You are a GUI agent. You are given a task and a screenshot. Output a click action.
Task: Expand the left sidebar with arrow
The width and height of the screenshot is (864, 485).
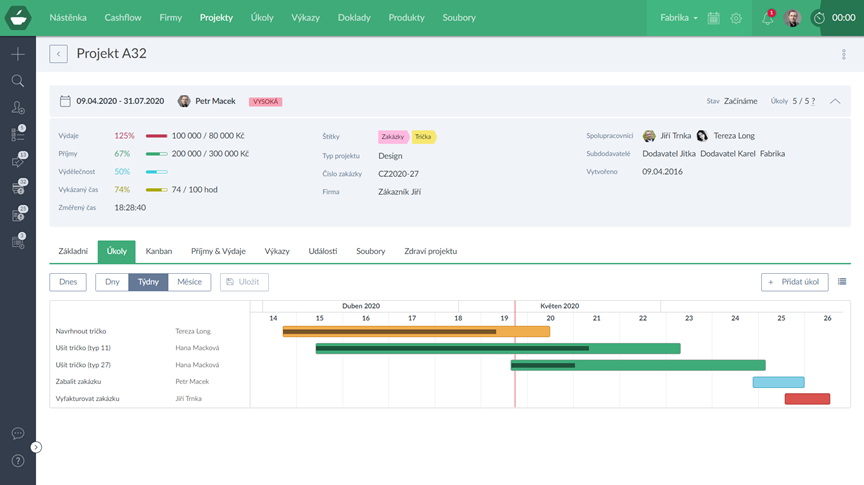click(x=36, y=447)
